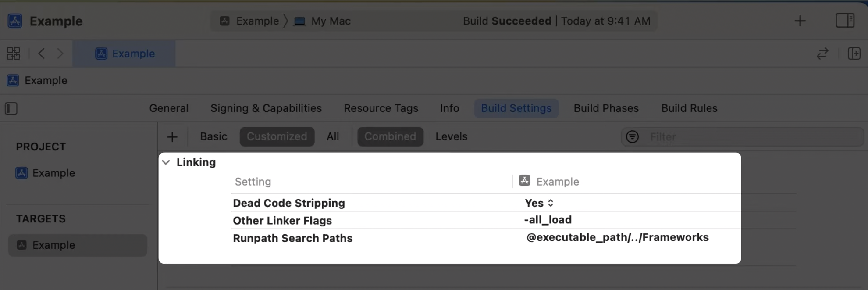Click the swap arrows review icon
Screen dimensions: 868x290
[x=822, y=54]
